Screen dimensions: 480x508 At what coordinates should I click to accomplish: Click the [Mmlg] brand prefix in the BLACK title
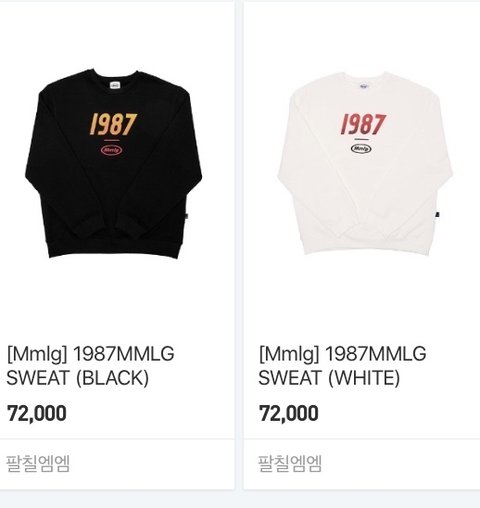(x=37, y=354)
